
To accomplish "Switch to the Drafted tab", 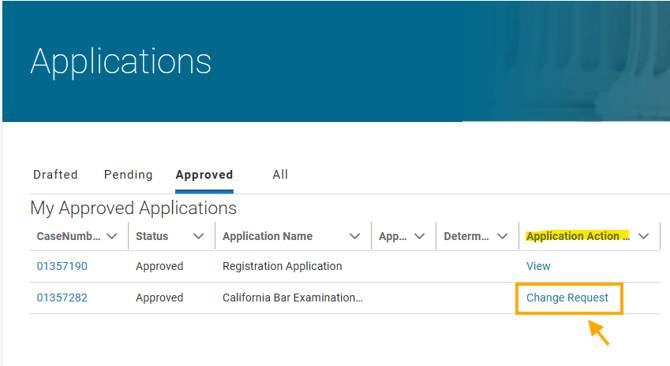I will [56, 175].
